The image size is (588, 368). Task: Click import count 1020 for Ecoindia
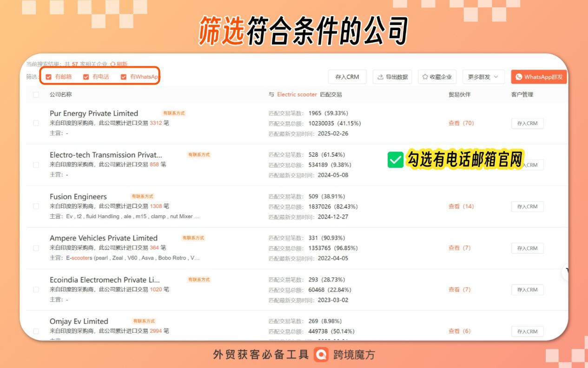point(156,289)
